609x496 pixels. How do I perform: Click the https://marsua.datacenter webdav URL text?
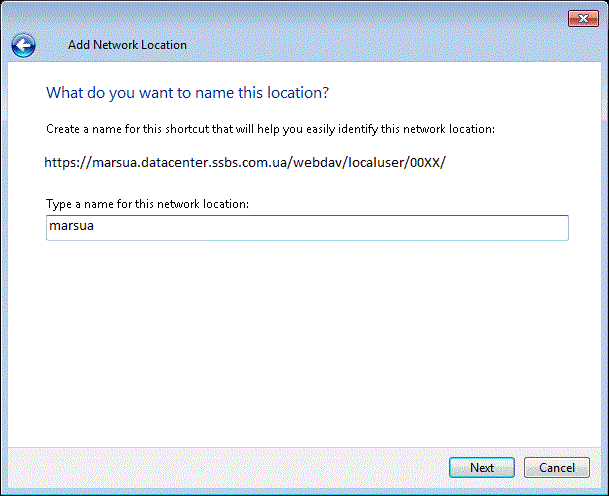click(x=245, y=162)
